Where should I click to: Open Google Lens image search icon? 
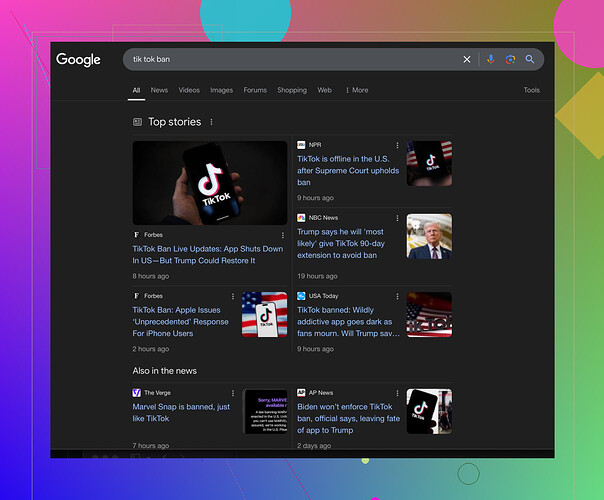click(x=510, y=59)
